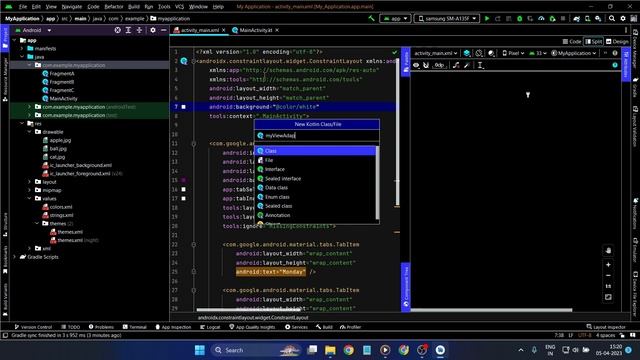640x360 pixels.
Task: Click the Debug app bug icon
Action: [519, 18]
